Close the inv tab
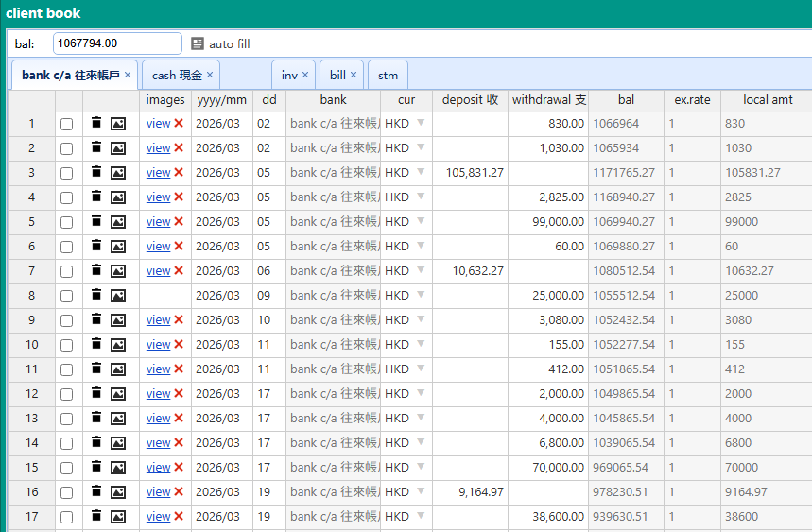The image size is (812, 532). coord(305,75)
